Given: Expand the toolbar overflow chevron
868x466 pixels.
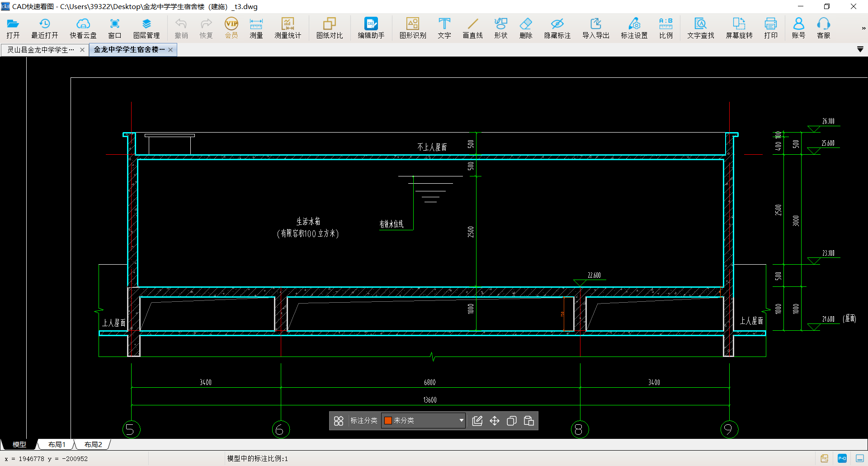Looking at the screenshot, I should (863, 29).
